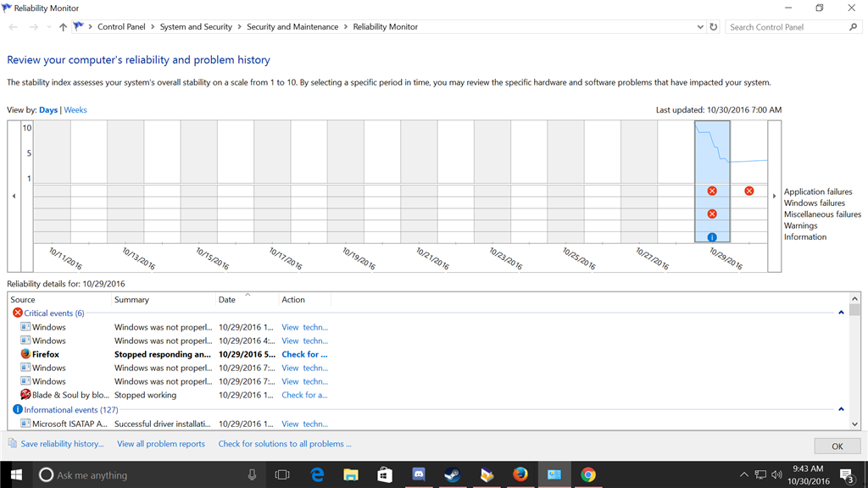Select the 10/29/2016 column in chart
Viewport: 868px width, 488px height.
pyautogui.click(x=712, y=181)
